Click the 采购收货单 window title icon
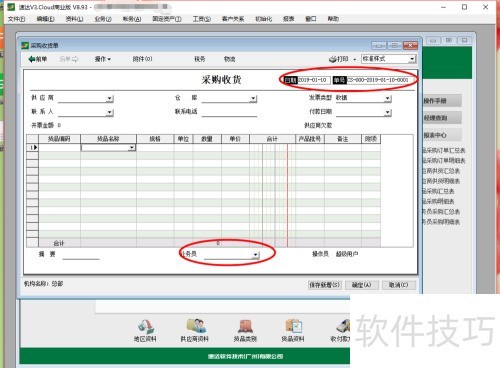This screenshot has height=368, width=500. [25, 45]
